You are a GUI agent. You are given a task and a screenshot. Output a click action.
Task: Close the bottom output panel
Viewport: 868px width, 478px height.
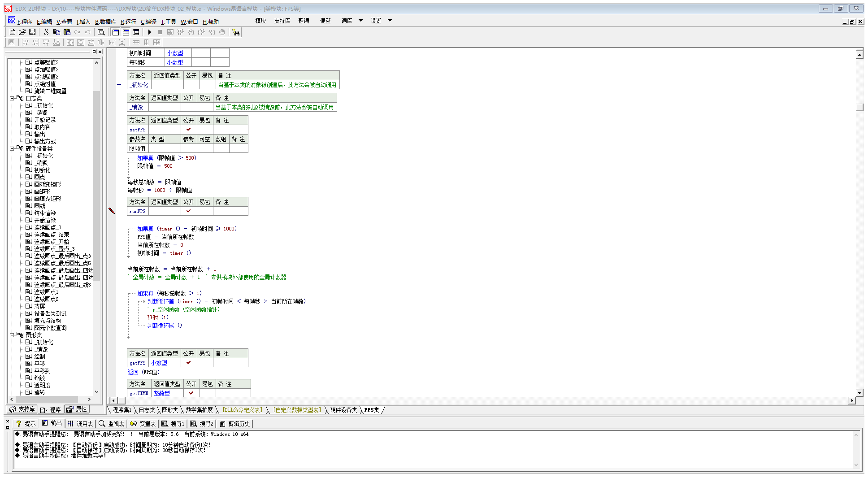[8, 422]
